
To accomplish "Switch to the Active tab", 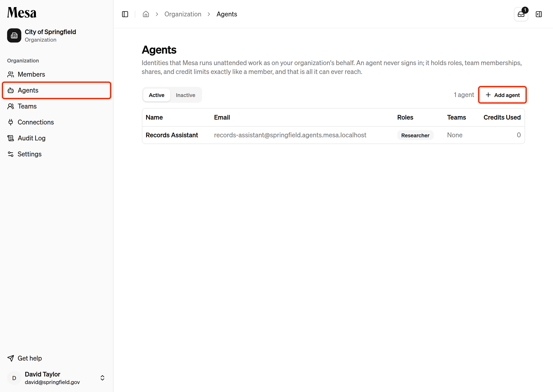I will [x=157, y=95].
